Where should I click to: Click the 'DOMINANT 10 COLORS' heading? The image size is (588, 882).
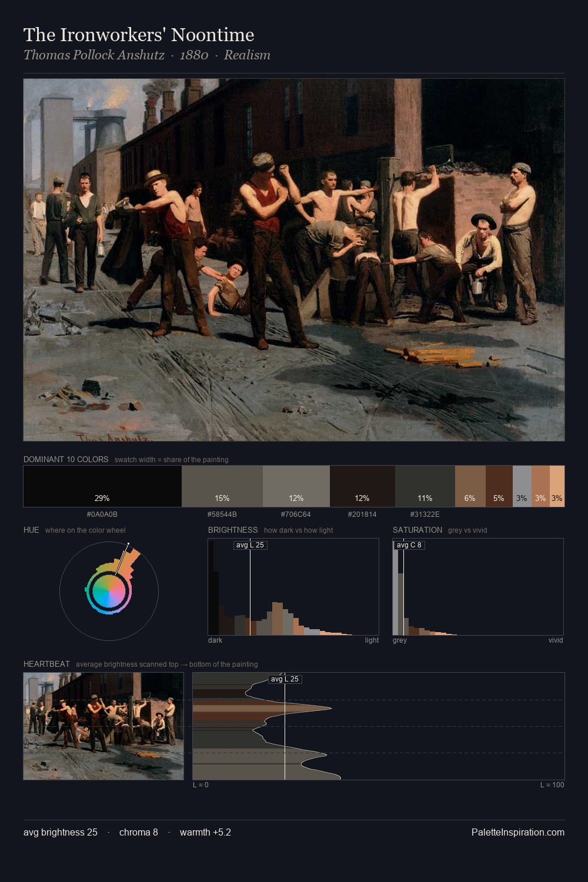66,459
